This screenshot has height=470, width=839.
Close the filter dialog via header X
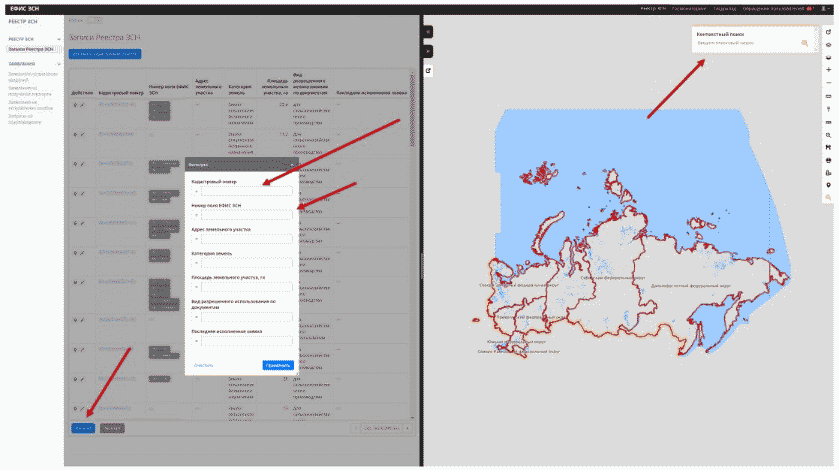pos(293,163)
